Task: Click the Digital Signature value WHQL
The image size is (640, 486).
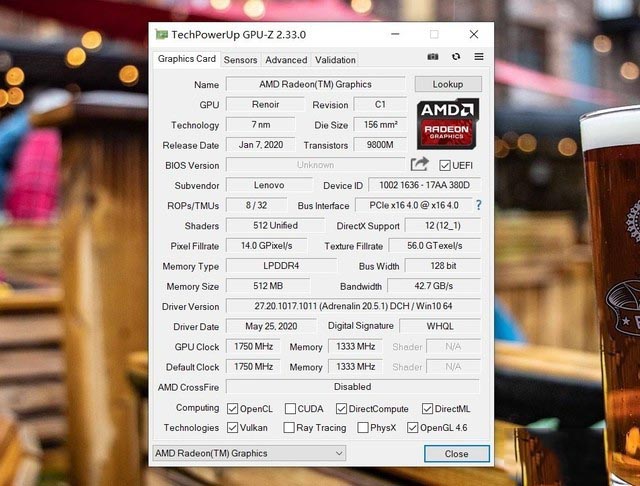Action: tap(440, 326)
